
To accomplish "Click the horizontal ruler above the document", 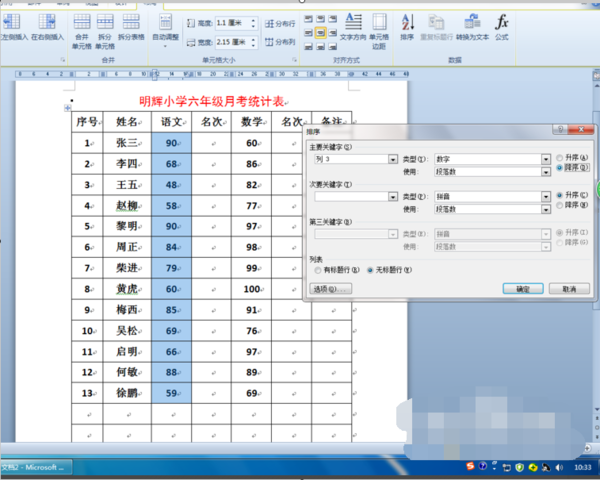I will (212, 74).
